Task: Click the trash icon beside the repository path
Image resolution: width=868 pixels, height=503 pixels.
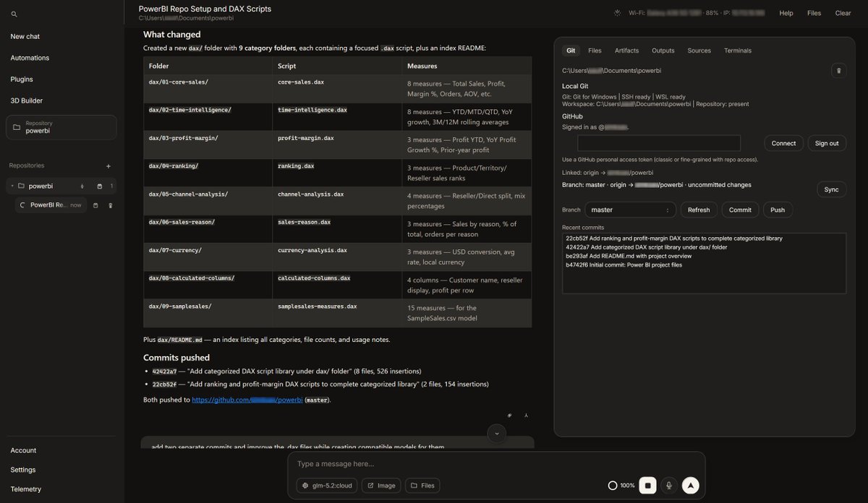Action: pyautogui.click(x=838, y=70)
